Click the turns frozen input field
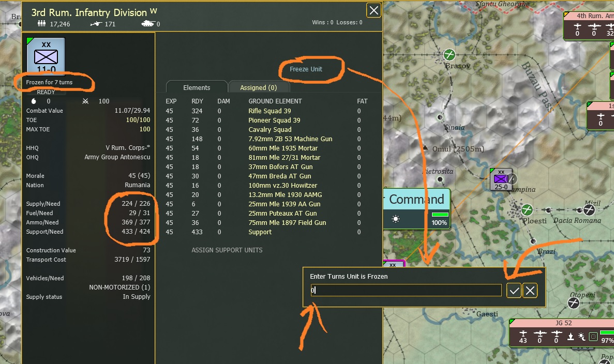614x364 pixels. point(406,290)
